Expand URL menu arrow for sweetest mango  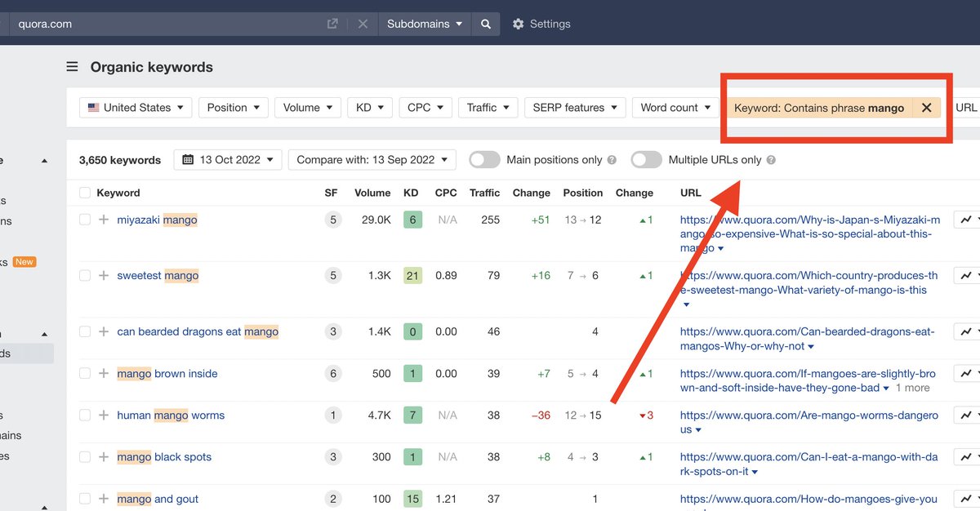click(686, 305)
